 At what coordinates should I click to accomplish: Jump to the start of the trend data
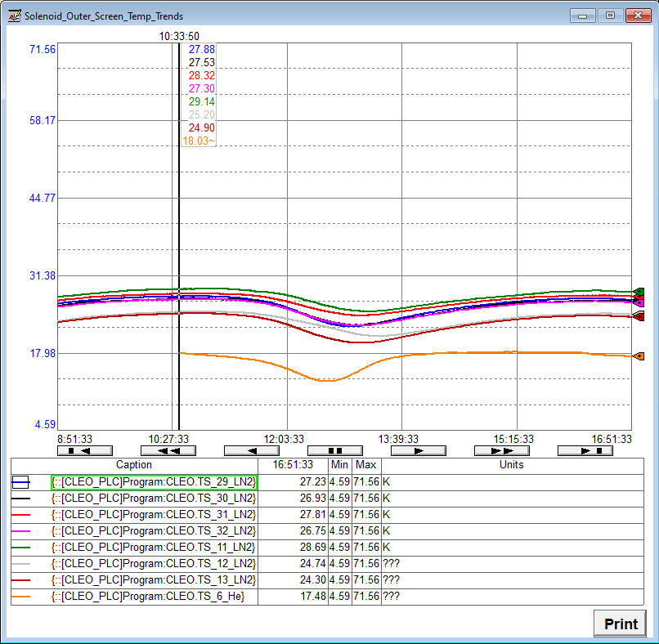[85, 450]
